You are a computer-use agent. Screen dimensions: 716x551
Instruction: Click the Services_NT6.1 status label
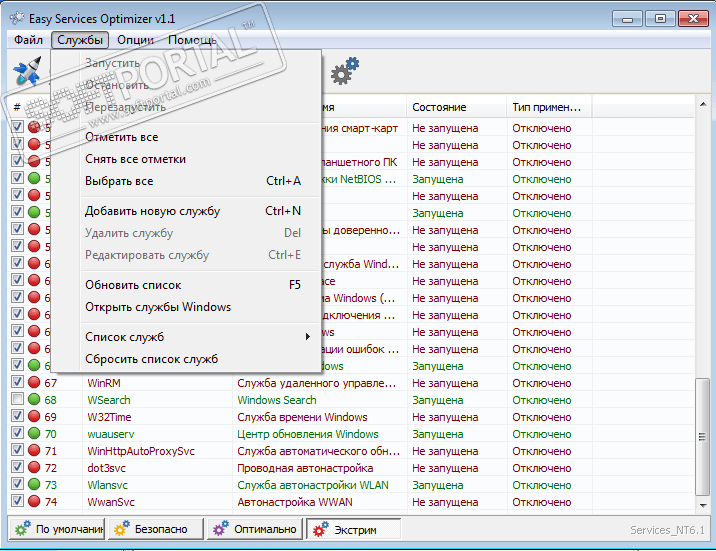pyautogui.click(x=667, y=530)
